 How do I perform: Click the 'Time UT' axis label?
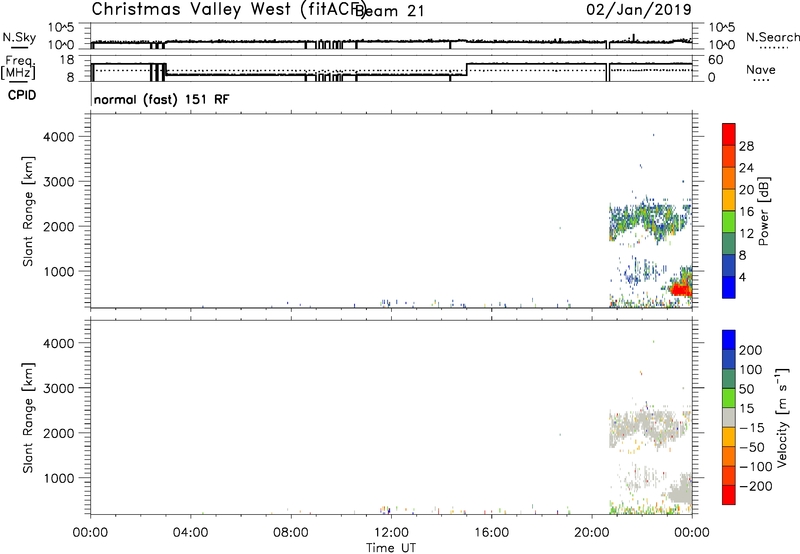pos(391,548)
